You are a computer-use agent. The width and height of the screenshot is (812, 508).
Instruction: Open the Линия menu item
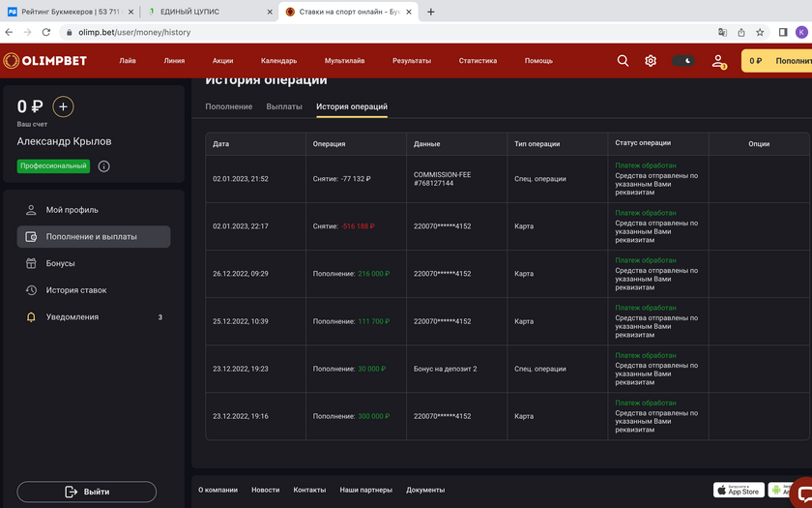pyautogui.click(x=174, y=61)
